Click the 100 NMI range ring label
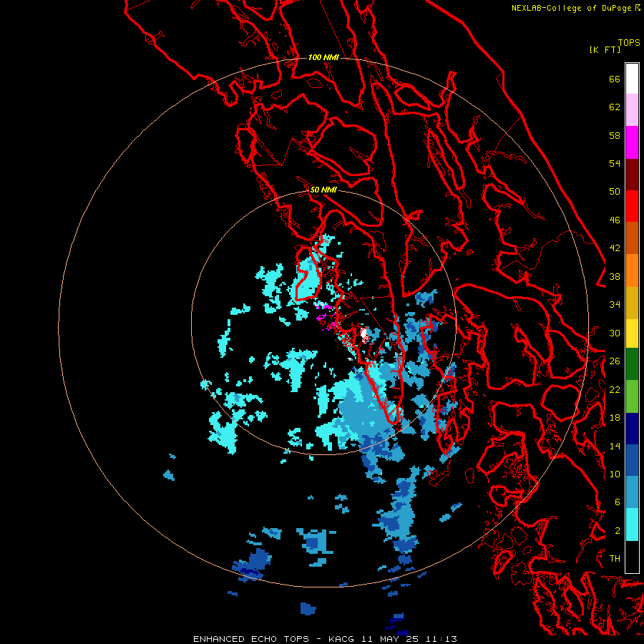The width and height of the screenshot is (644, 644). pyautogui.click(x=323, y=57)
